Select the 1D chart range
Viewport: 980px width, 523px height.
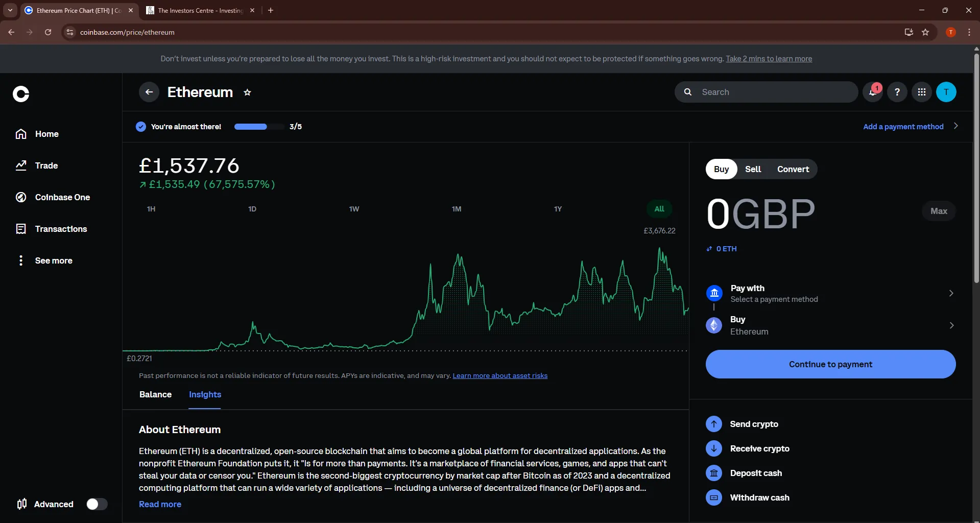pyautogui.click(x=252, y=209)
